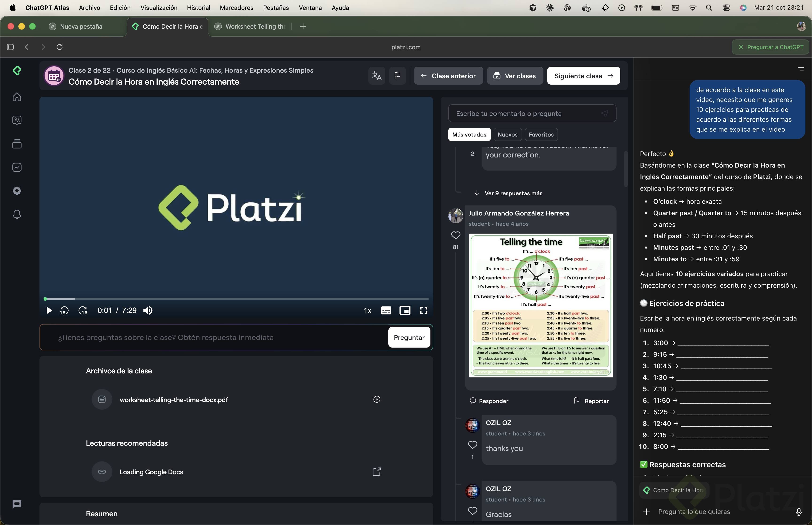Download worksheet-telling-the-time-docx.pdf file
Screen dimensions: 812x525
point(377,399)
